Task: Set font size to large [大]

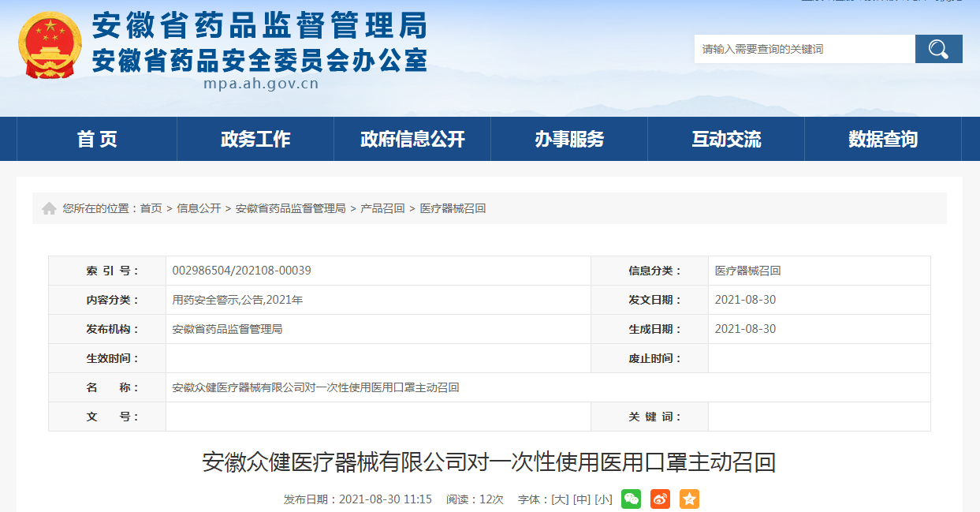Action: pyautogui.click(x=560, y=499)
